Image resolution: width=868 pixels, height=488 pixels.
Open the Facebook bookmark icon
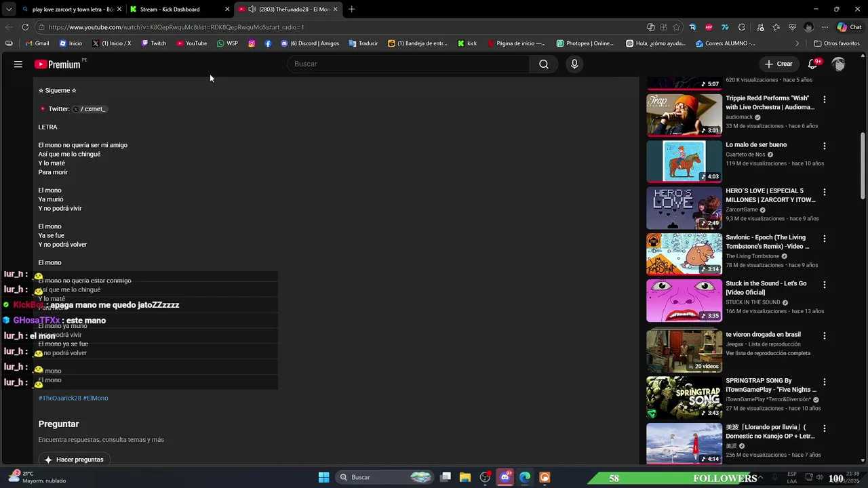(269, 43)
